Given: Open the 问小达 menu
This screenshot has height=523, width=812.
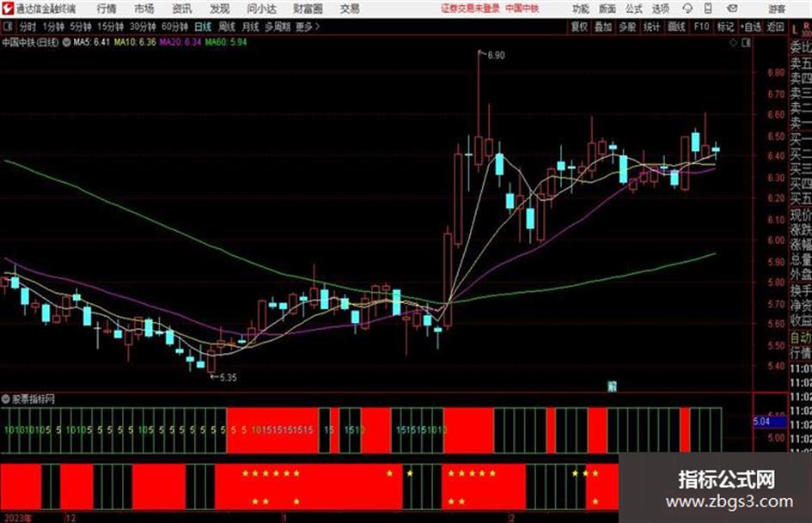Looking at the screenshot, I should pos(261,9).
